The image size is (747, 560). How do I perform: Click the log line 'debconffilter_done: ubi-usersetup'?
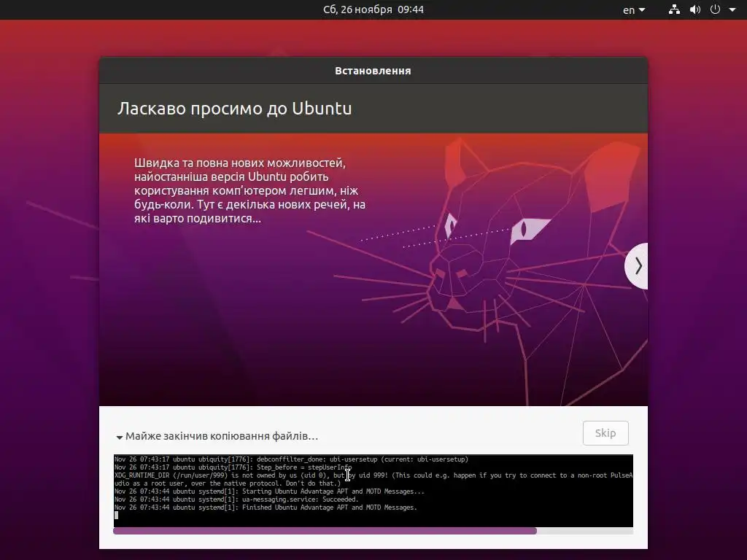coord(292,459)
